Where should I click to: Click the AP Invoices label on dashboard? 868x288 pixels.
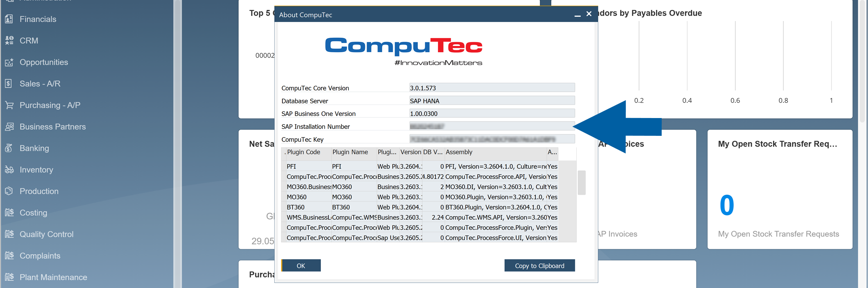tap(618, 234)
